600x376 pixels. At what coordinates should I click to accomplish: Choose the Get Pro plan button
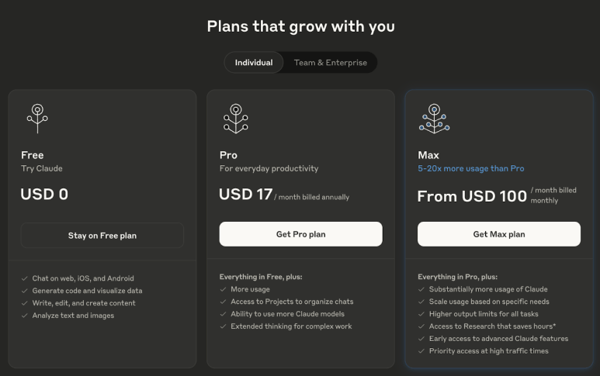(301, 234)
